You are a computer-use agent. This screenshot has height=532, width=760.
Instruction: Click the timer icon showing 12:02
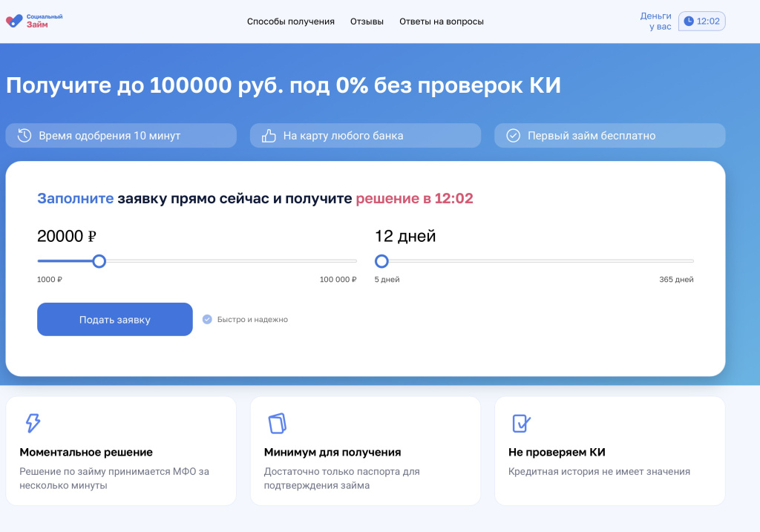click(689, 22)
